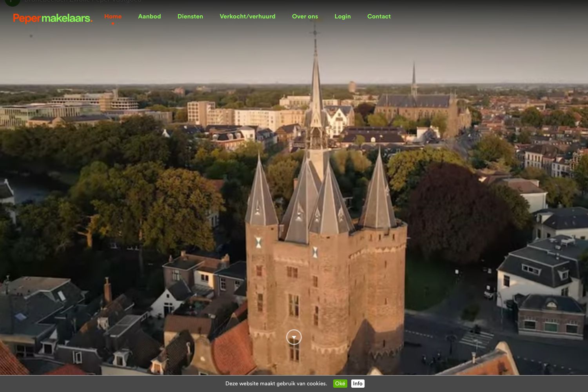Go to the Aanbod page
This screenshot has width=588, height=392.
149,16
